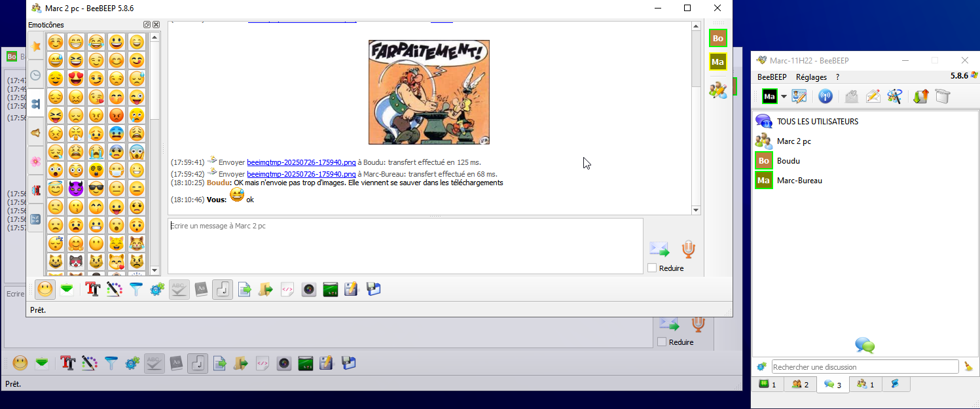Image resolution: width=980 pixels, height=409 pixels.
Task: Toggle the emoticons panel smiley button in Marc 2 pc toolbar
Action: (x=45, y=289)
